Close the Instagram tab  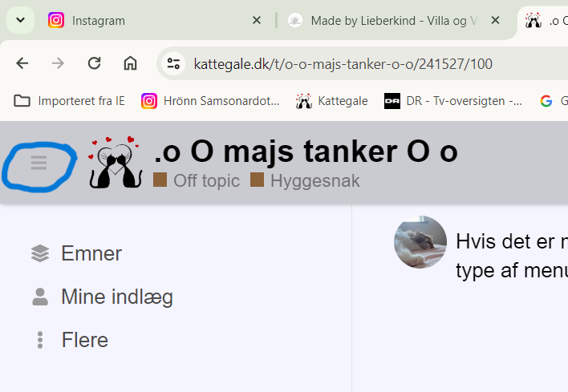click(x=257, y=20)
